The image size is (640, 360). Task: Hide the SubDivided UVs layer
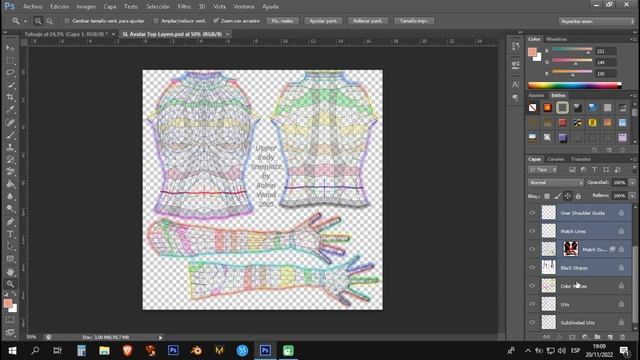pyautogui.click(x=532, y=322)
